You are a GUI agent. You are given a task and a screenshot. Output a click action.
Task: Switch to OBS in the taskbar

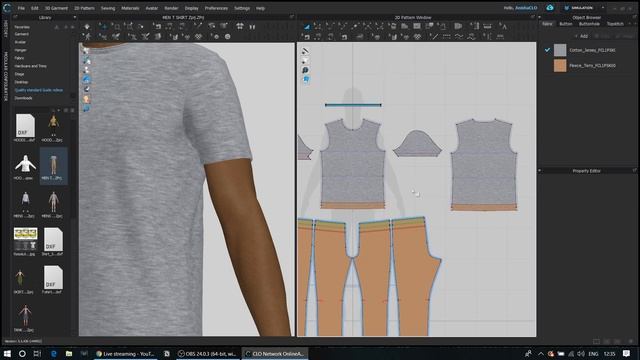click(207, 353)
